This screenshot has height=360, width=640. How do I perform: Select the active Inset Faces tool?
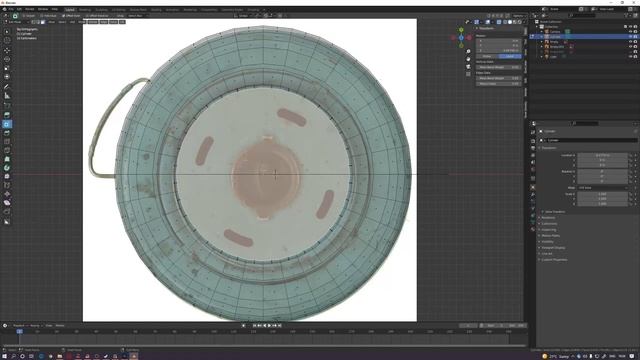tap(7, 124)
